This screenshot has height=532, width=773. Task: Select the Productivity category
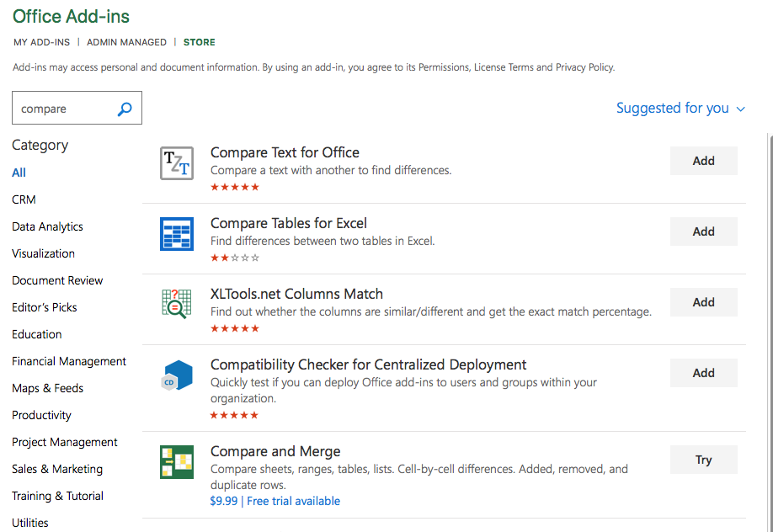coord(41,415)
